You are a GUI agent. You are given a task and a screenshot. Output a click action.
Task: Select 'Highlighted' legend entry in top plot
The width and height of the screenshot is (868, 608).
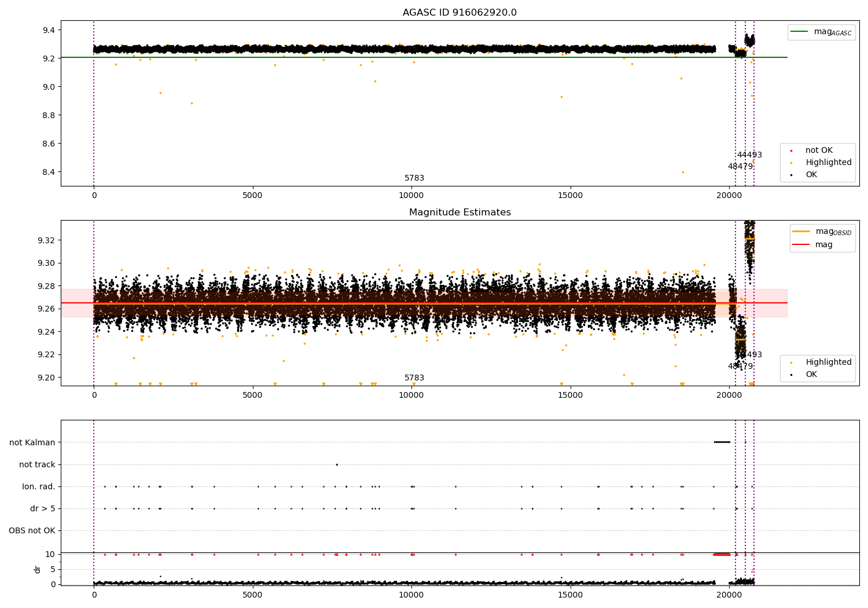(828, 163)
